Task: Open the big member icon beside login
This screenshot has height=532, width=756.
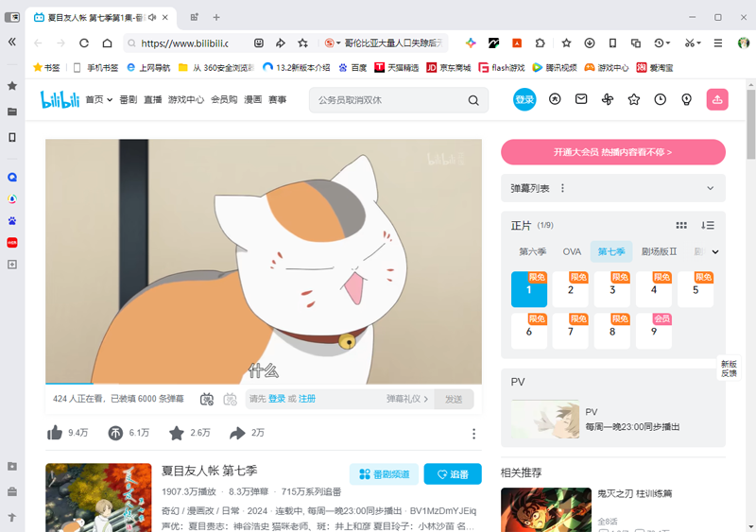Action: (555, 99)
